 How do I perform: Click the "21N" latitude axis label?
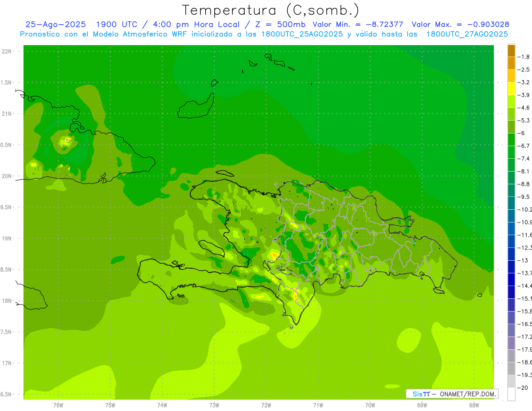click(7, 114)
